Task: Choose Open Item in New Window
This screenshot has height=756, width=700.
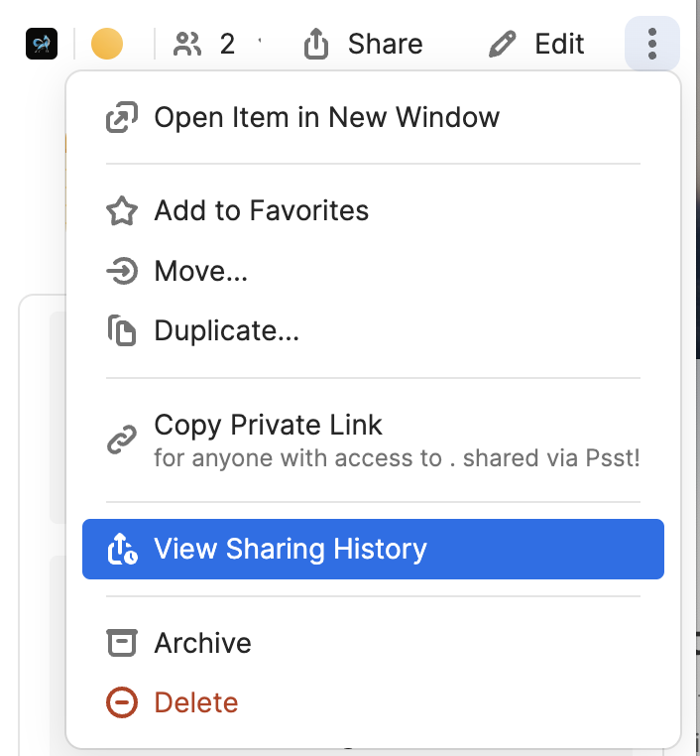Action: click(326, 118)
